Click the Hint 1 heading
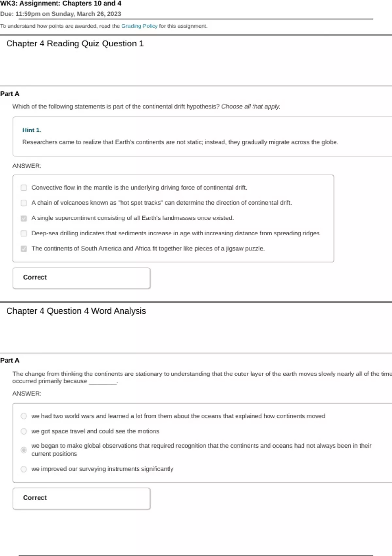392x556 pixels. click(32, 130)
